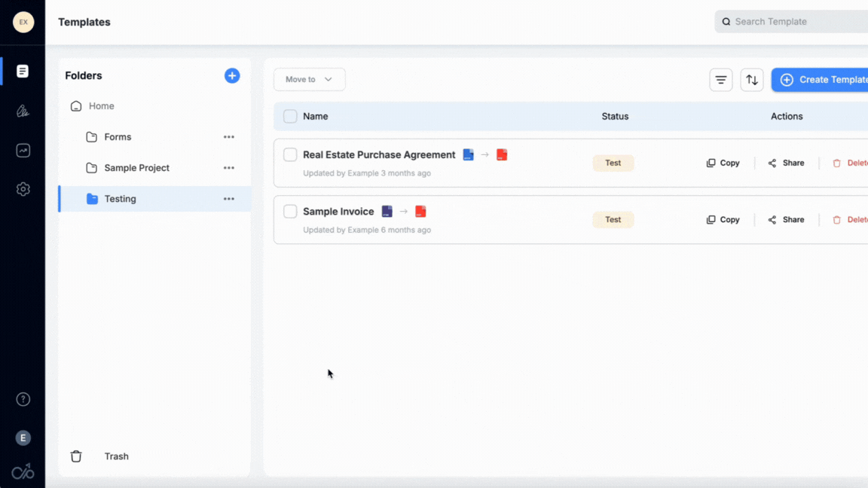Open the analytics chart sidebar icon

click(x=23, y=151)
